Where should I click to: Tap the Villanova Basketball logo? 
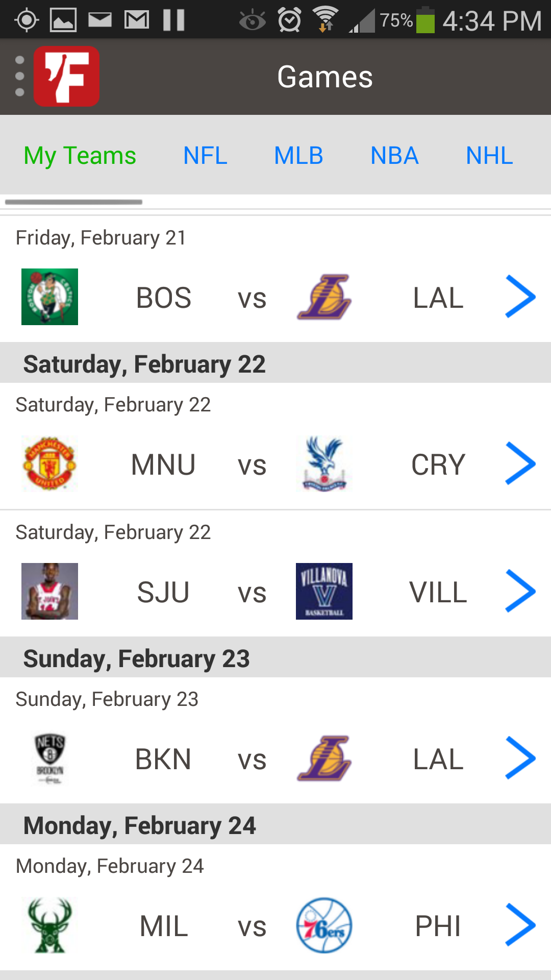324,591
